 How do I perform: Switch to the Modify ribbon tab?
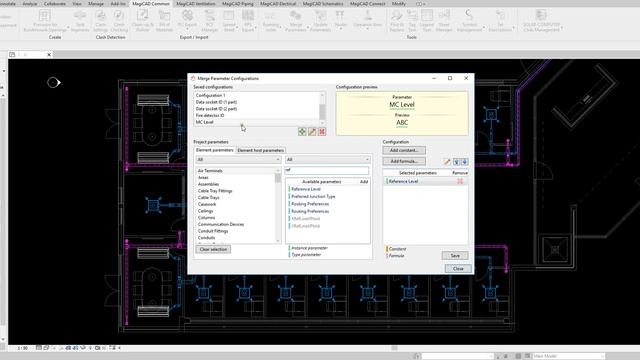(x=399, y=4)
